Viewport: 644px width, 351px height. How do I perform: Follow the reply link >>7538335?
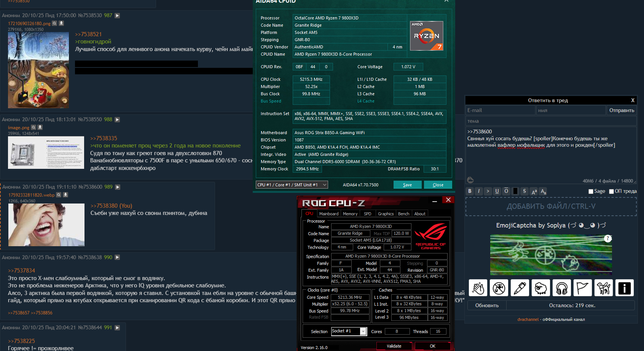(x=104, y=138)
